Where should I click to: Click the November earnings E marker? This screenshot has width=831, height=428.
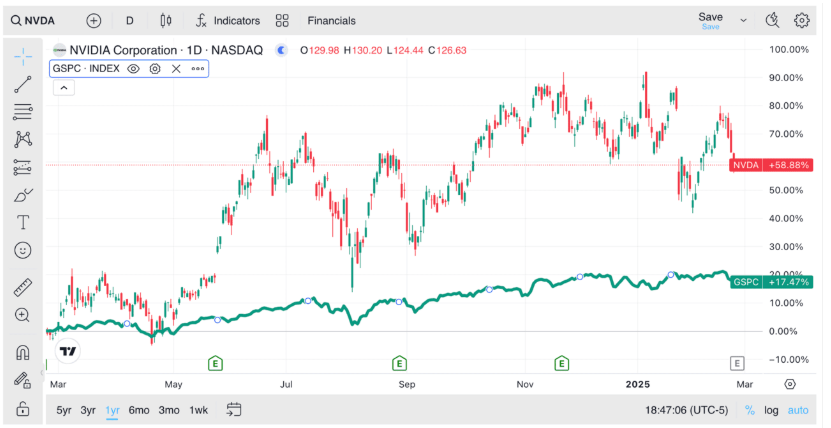point(561,363)
